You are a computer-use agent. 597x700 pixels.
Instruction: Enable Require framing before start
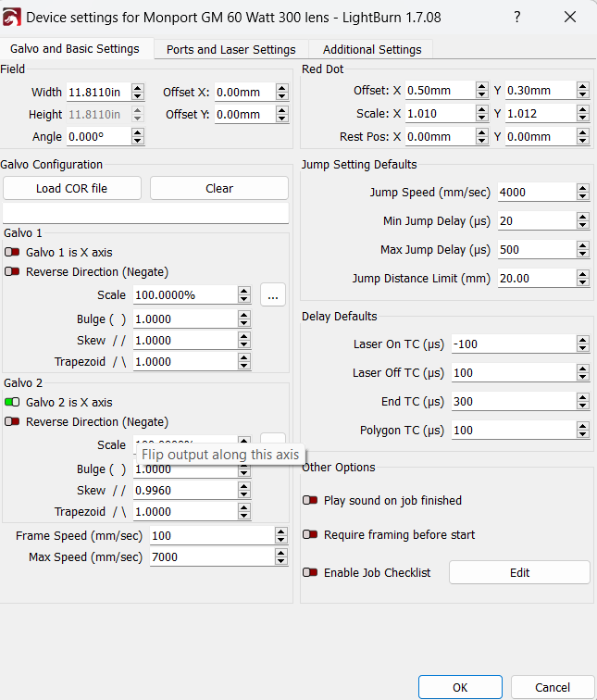click(x=310, y=535)
